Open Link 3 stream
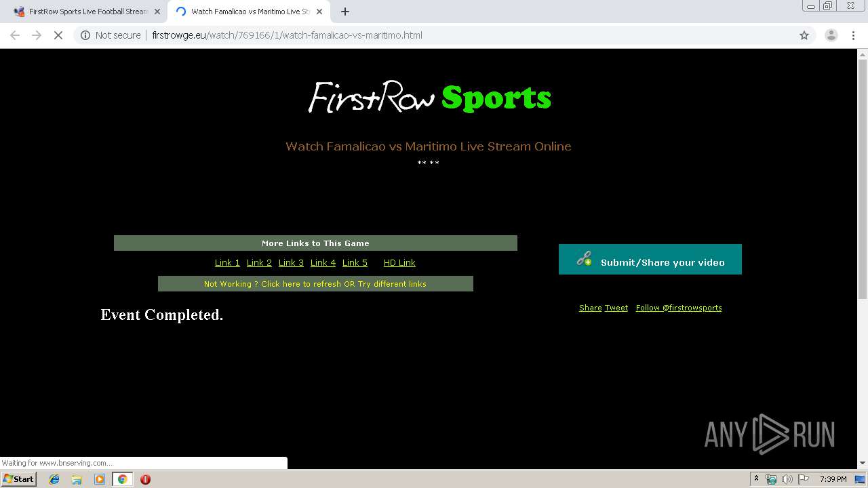This screenshot has width=868, height=488. tap(291, 263)
